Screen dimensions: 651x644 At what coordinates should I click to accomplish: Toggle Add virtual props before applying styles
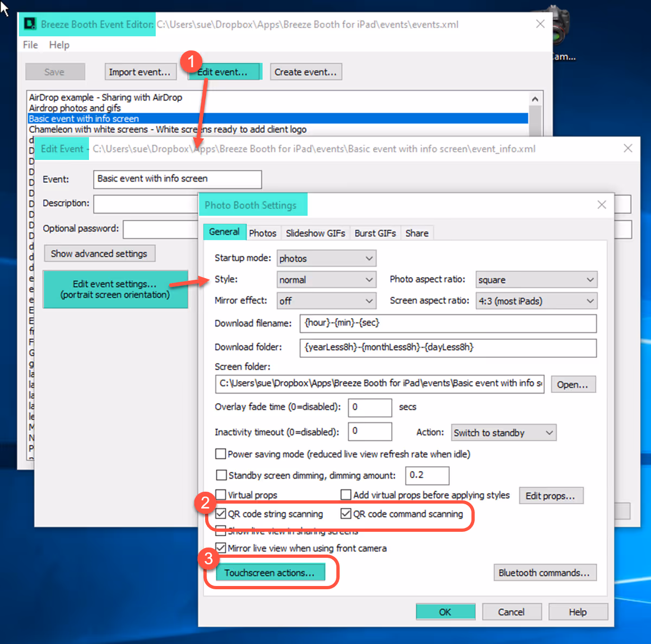click(346, 494)
